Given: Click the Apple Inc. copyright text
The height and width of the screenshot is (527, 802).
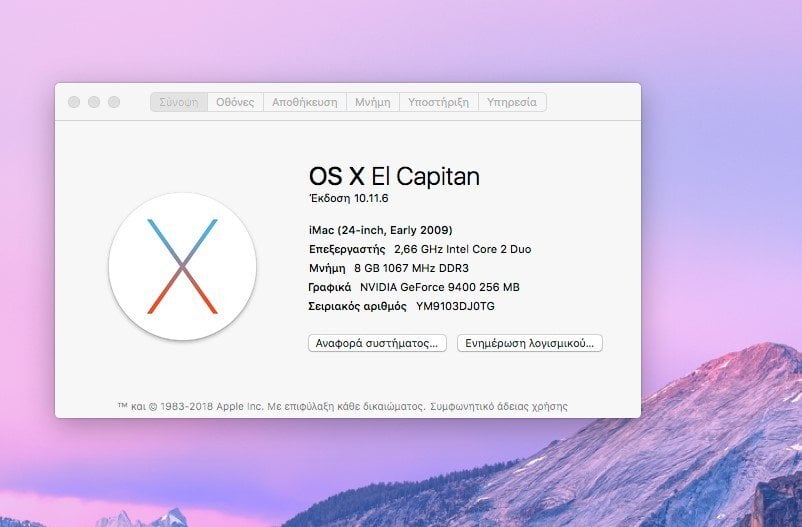Looking at the screenshot, I should click(271, 406).
